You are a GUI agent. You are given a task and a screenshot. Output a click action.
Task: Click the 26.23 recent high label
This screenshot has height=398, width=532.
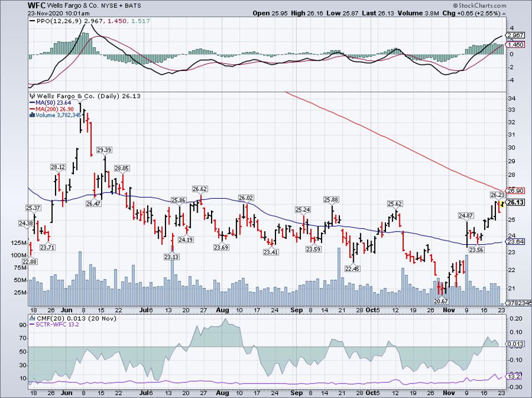click(x=498, y=195)
